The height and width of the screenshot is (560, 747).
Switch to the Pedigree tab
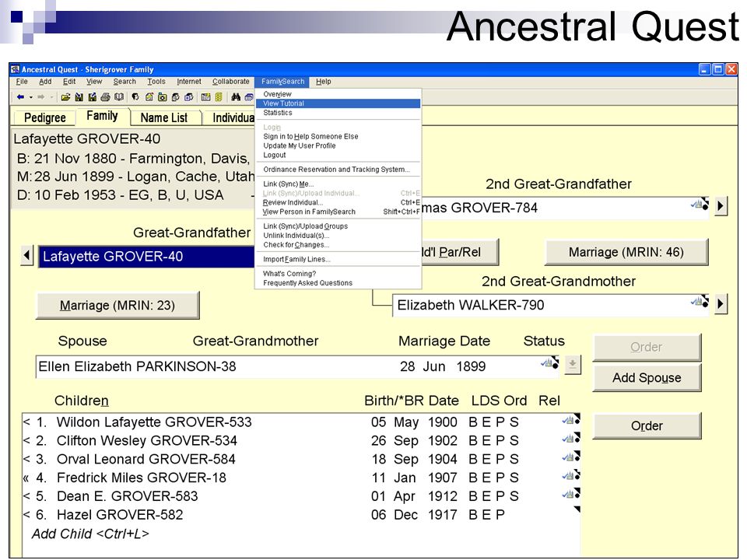pyautogui.click(x=45, y=117)
